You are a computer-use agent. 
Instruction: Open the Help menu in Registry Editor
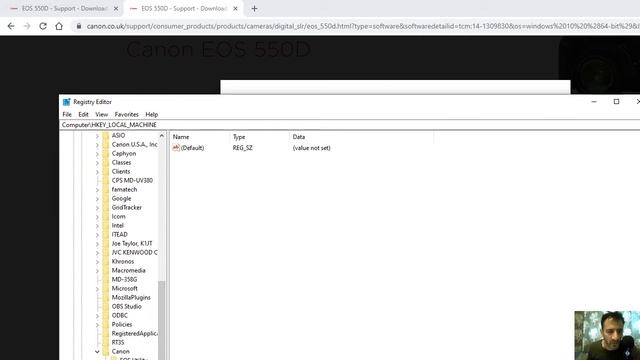click(151, 115)
